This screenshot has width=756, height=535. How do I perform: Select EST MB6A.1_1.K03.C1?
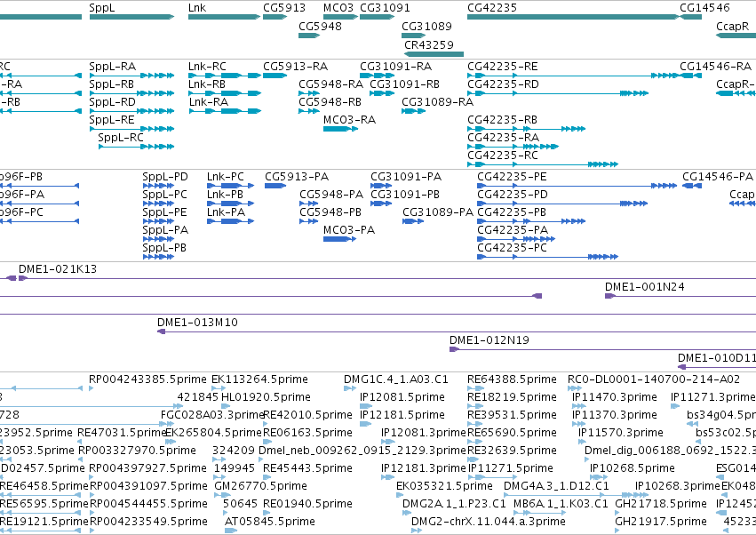pos(561,504)
